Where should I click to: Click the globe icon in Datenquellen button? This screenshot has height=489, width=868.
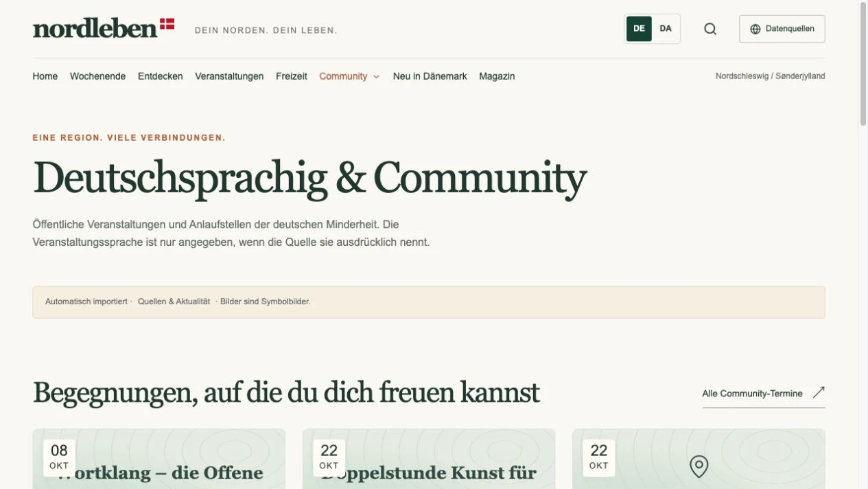[x=755, y=29]
